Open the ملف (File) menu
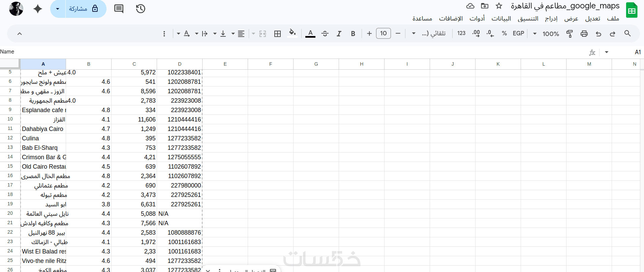This screenshot has width=644, height=272. pos(613,19)
